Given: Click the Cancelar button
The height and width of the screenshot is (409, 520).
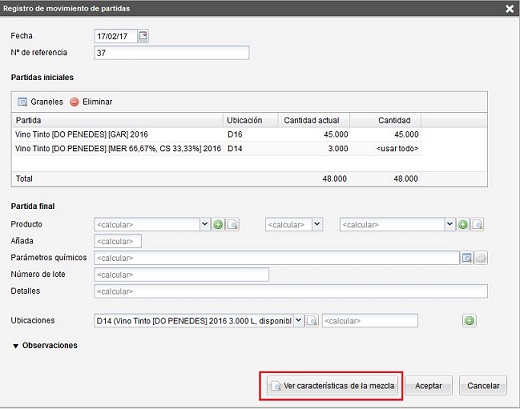Looking at the screenshot, I should tap(483, 386).
